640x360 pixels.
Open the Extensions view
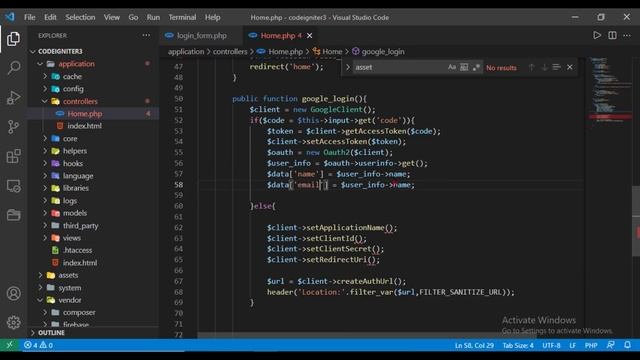tap(13, 156)
